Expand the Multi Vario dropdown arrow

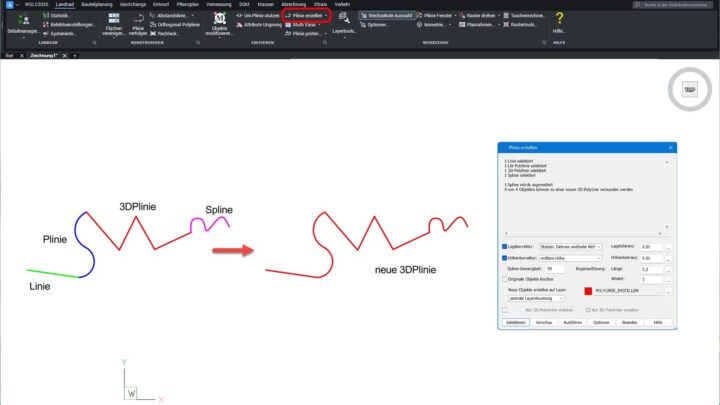tap(320, 25)
